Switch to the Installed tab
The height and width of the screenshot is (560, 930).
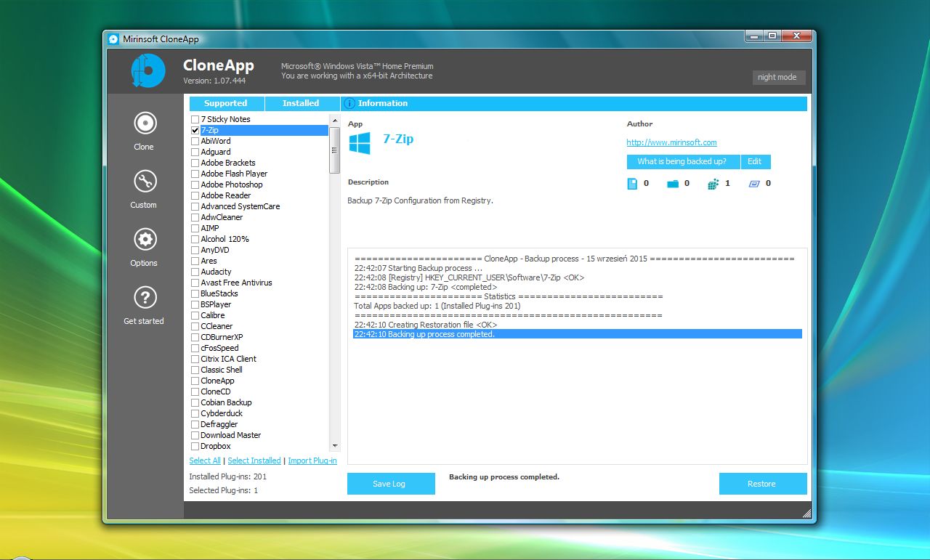(x=302, y=104)
